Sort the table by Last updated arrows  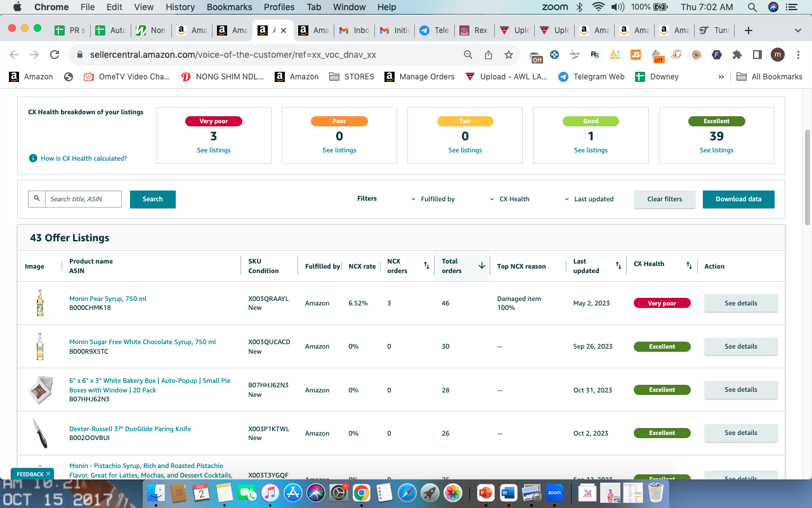tap(619, 265)
